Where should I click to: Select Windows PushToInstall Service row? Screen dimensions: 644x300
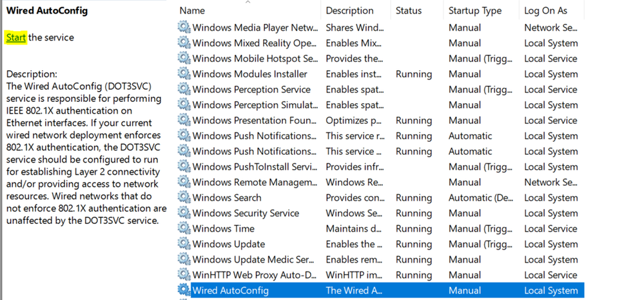click(x=255, y=166)
